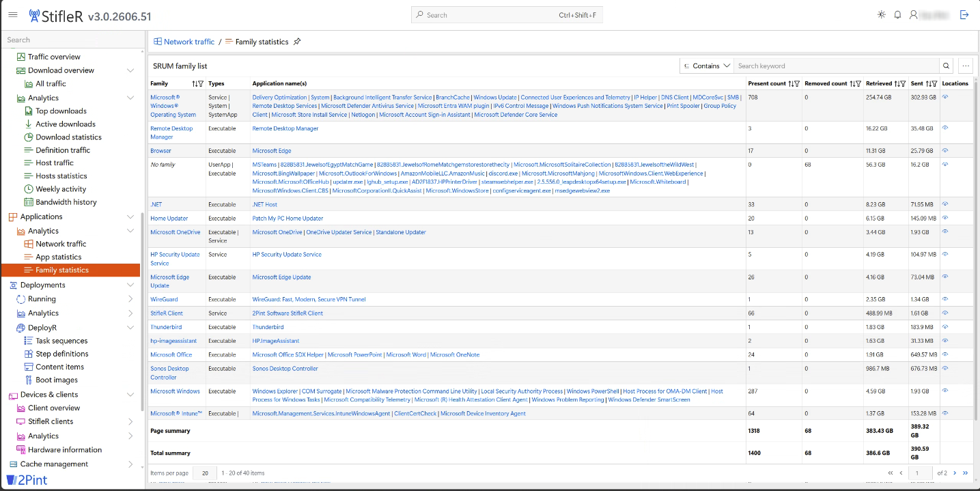The height and width of the screenshot is (491, 980).
Task: Open the Sent column filter
Action: 934,83
